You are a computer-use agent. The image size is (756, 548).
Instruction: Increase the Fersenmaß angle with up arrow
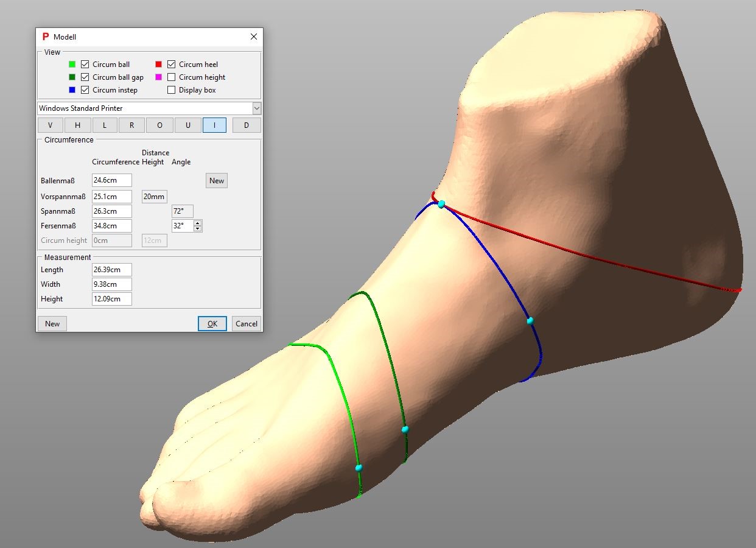point(198,223)
